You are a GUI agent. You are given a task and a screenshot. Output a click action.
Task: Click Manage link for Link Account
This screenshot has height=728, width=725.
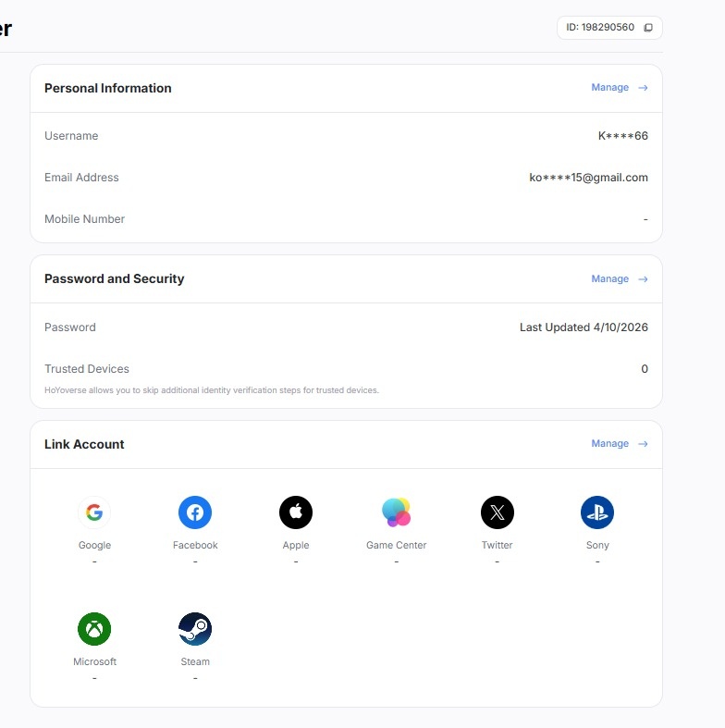610,443
